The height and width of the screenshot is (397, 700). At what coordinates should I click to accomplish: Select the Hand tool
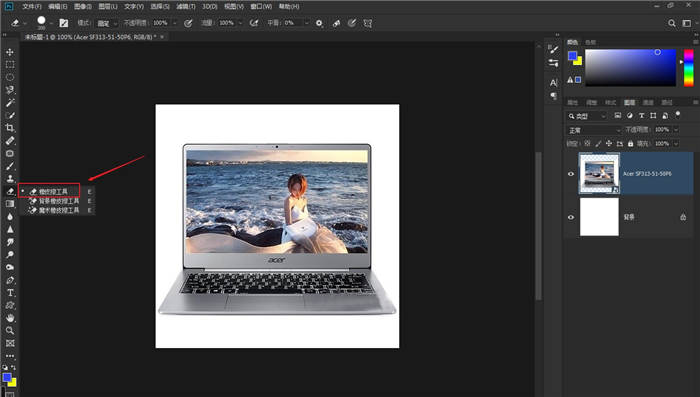click(x=10, y=318)
